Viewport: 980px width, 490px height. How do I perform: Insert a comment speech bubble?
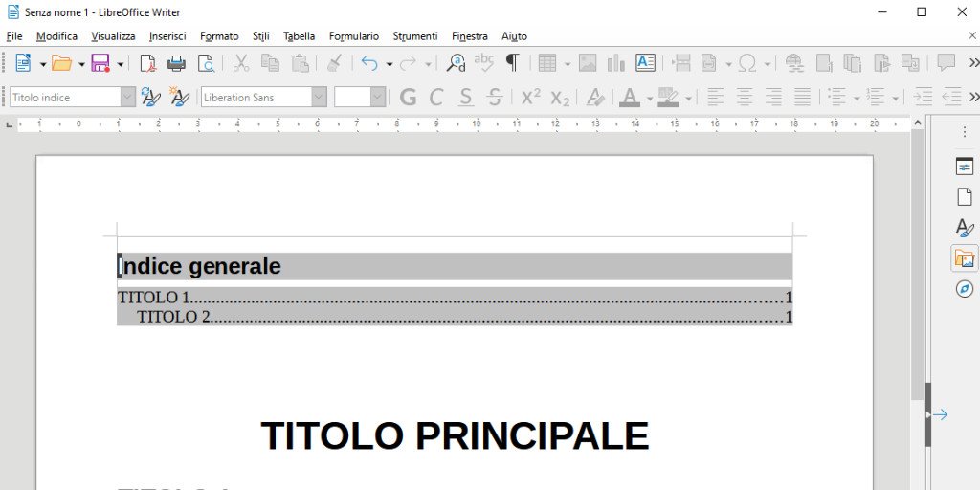click(x=946, y=62)
